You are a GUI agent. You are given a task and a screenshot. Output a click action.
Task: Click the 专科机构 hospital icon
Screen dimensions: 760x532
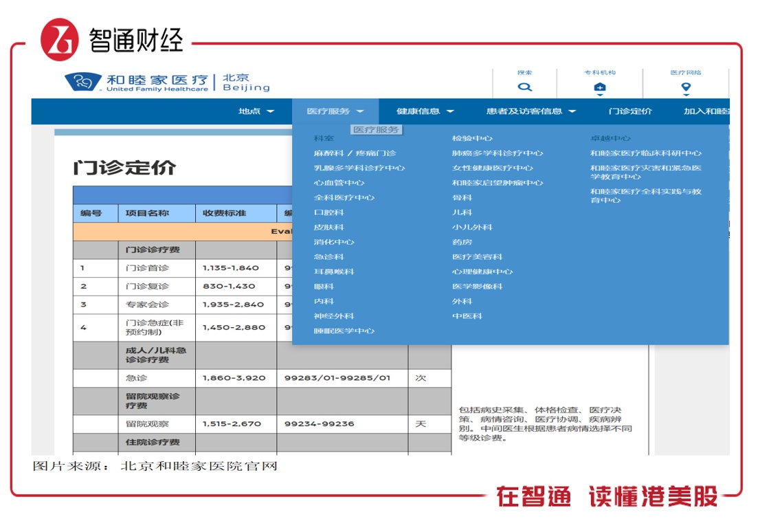click(599, 88)
